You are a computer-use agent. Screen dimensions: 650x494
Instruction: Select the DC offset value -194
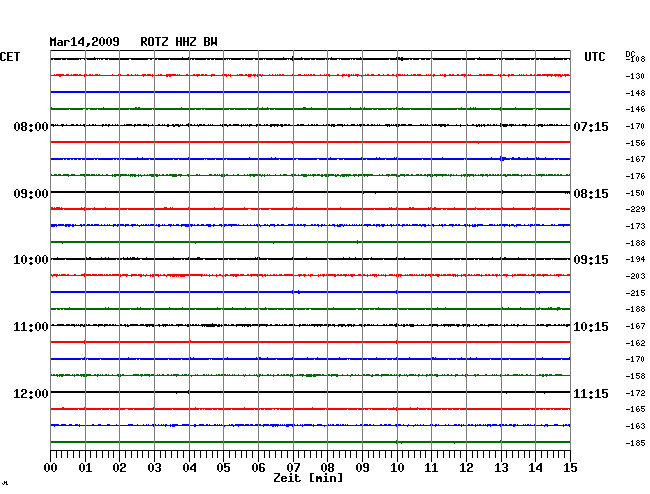pos(635,259)
